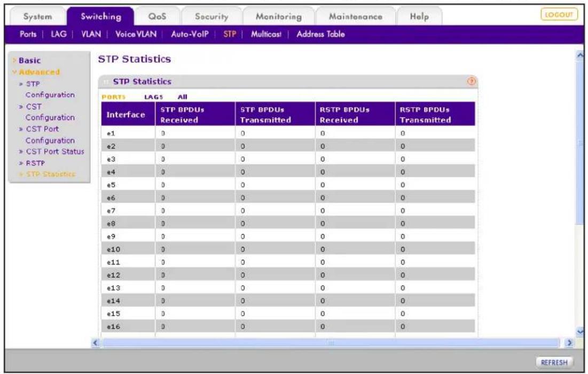Image resolution: width=588 pixels, height=374 pixels.
Task: Click the horizontal scrollbar right arrow
Action: click(569, 343)
